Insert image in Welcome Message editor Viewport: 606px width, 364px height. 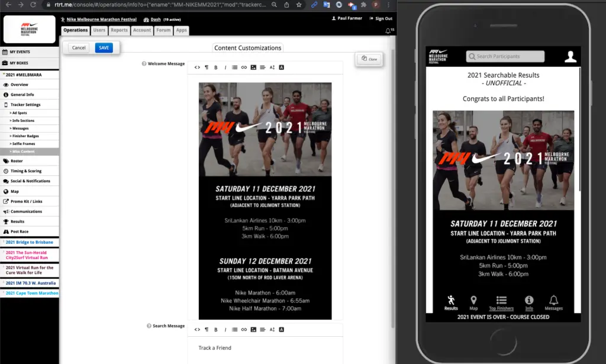pos(253,67)
